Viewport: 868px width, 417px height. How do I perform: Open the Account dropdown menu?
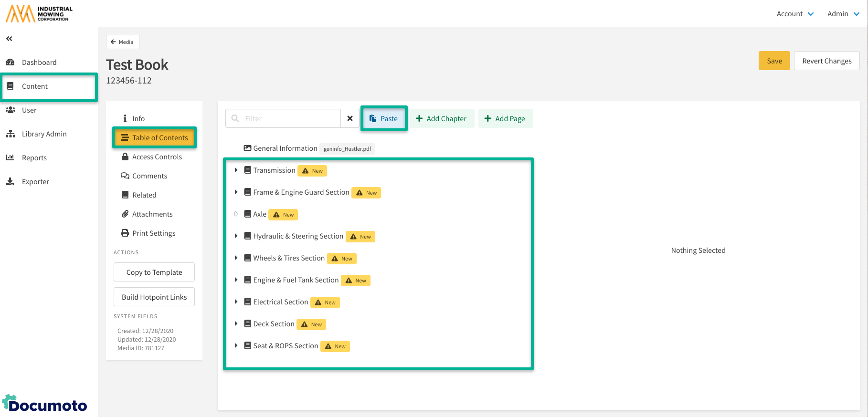click(795, 14)
